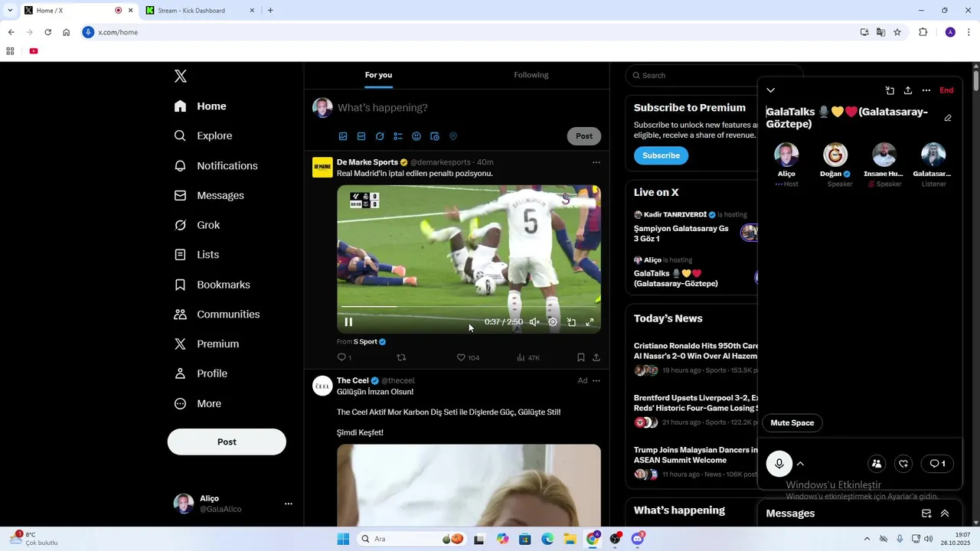Repost the De Marke Sports post
Image resolution: width=980 pixels, height=551 pixels.
tap(401, 357)
